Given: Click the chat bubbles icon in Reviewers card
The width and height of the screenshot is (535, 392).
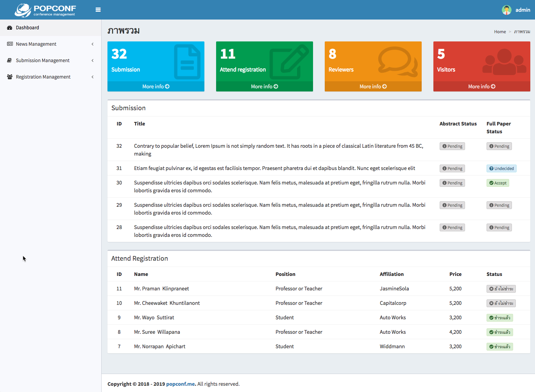Looking at the screenshot, I should coord(397,61).
